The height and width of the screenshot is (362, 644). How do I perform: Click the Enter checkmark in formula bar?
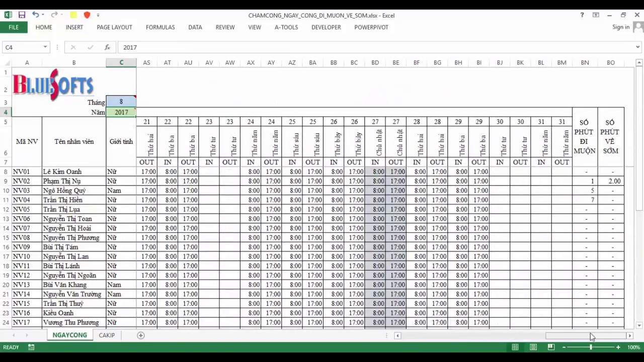coord(90,47)
